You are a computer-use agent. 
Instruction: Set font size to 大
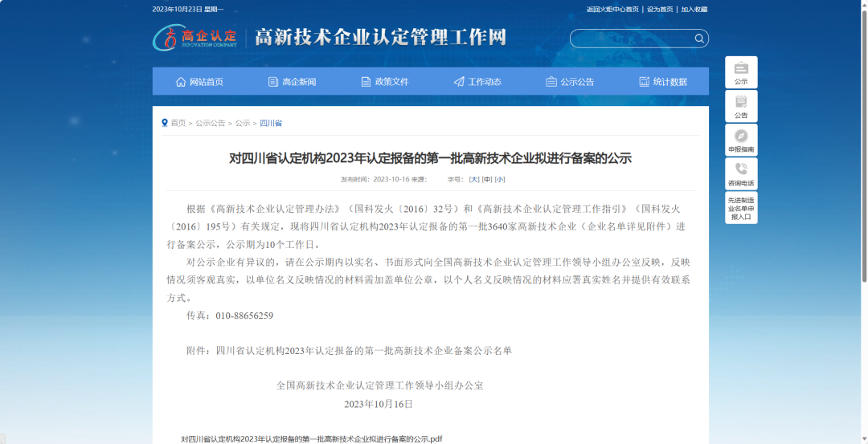(474, 179)
